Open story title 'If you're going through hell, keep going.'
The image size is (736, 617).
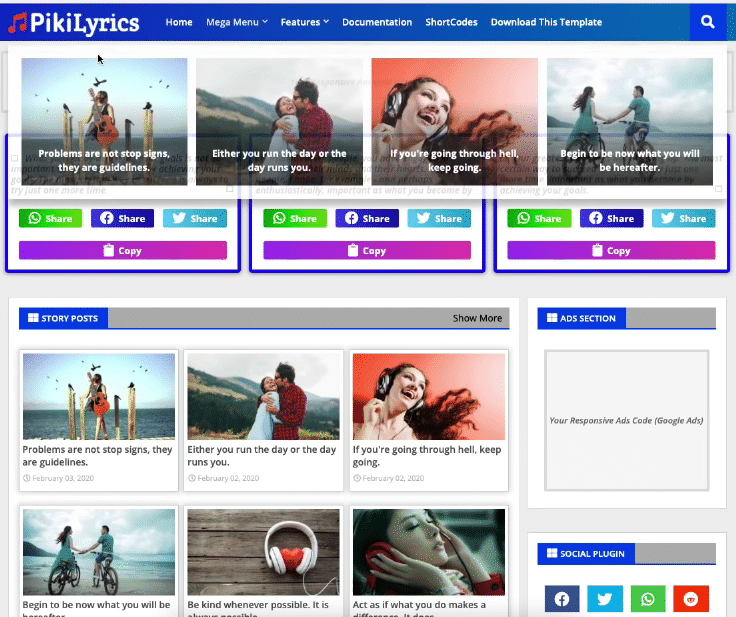pyautogui.click(x=427, y=455)
